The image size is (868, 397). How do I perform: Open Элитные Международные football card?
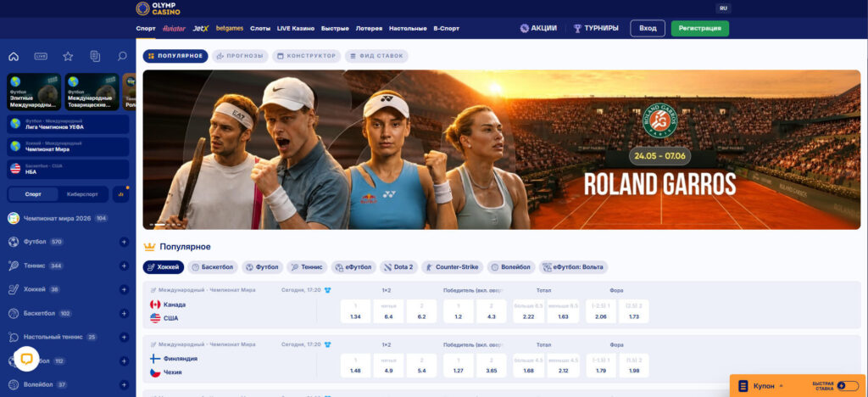34,92
